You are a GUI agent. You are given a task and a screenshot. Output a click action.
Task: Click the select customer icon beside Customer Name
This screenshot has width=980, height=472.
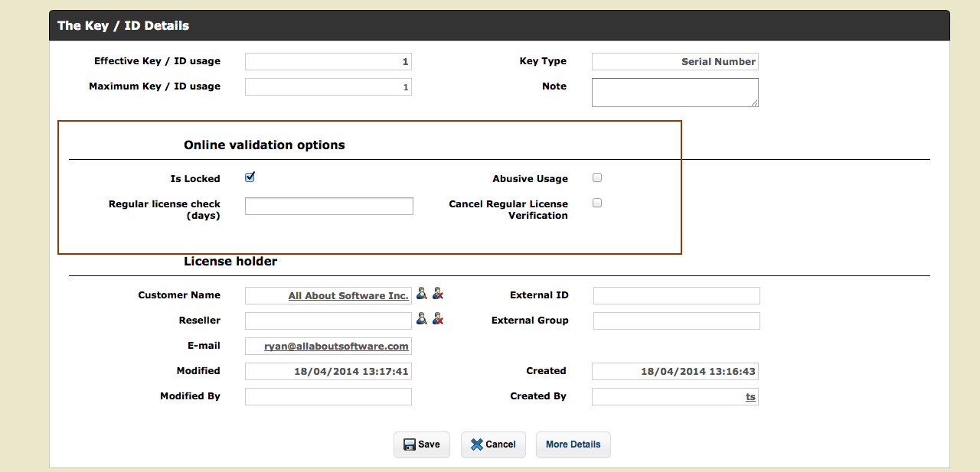tap(422, 294)
